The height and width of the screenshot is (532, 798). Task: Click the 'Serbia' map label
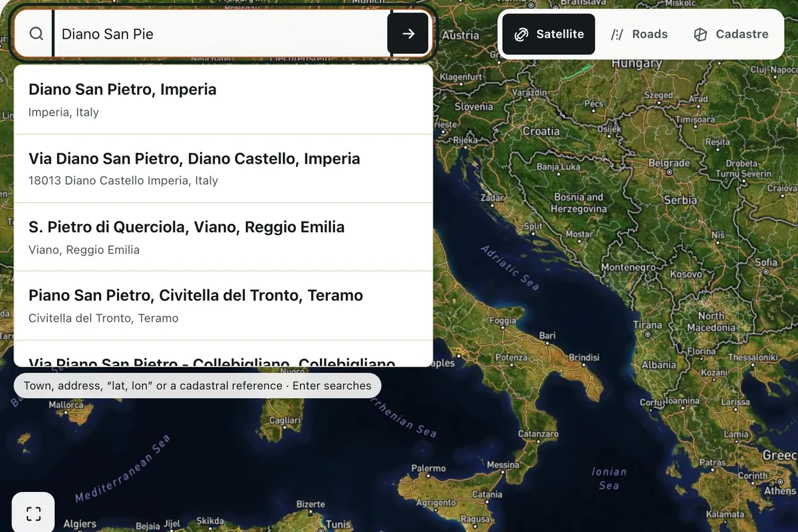680,199
